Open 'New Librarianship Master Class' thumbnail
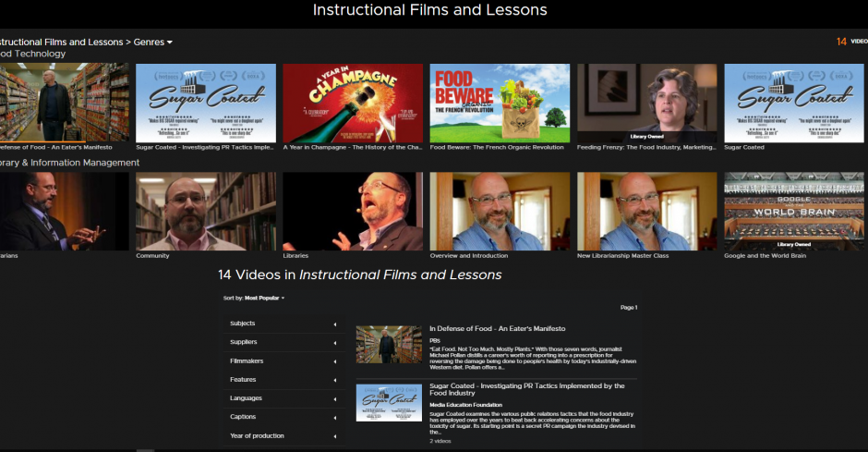The height and width of the screenshot is (452, 868). point(647,211)
